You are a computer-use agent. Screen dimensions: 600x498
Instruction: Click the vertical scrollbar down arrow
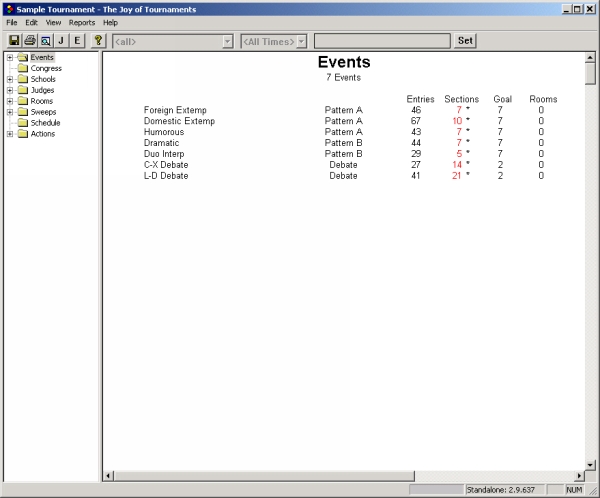click(590, 463)
